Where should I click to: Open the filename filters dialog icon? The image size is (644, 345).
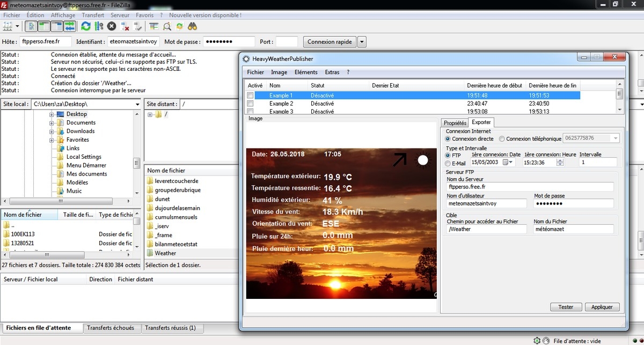[154, 26]
